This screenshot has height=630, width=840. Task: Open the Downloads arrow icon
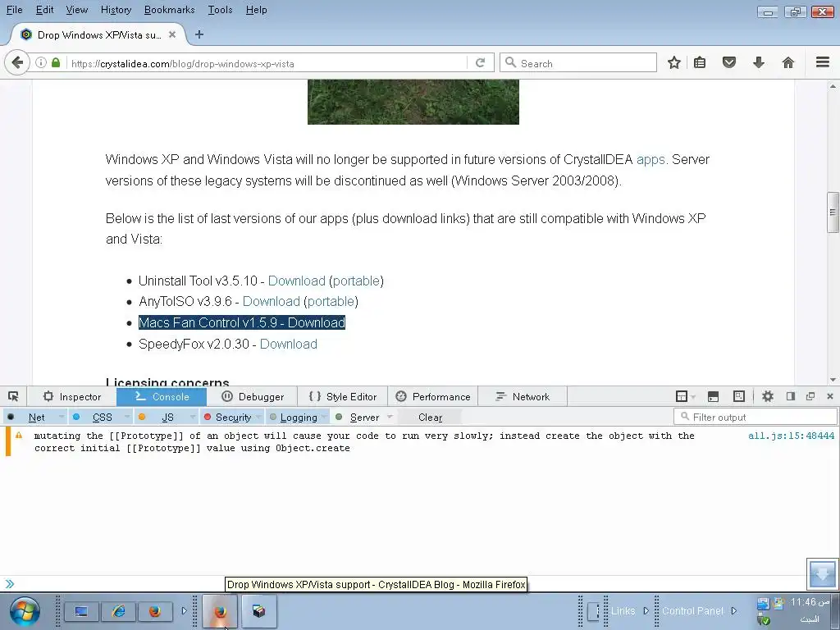click(x=759, y=62)
